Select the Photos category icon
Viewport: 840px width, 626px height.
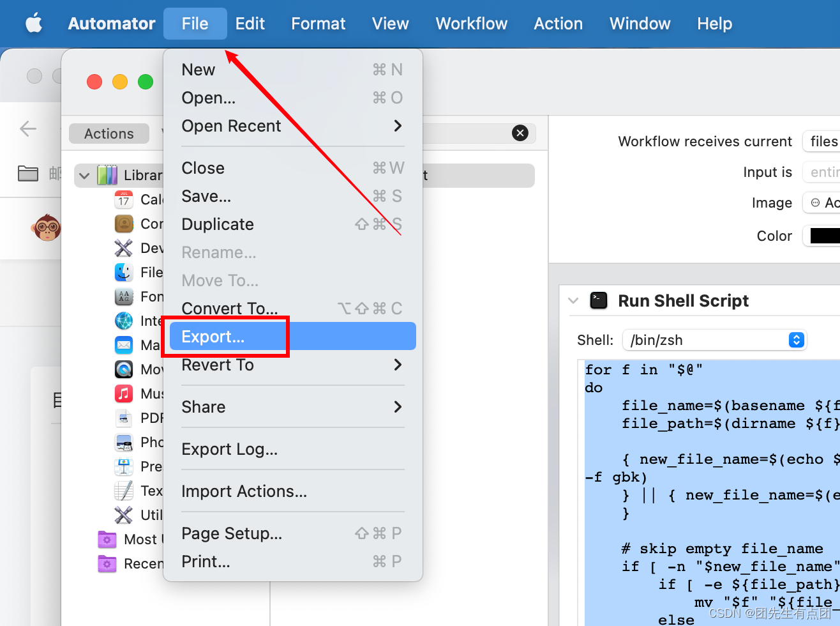(124, 442)
